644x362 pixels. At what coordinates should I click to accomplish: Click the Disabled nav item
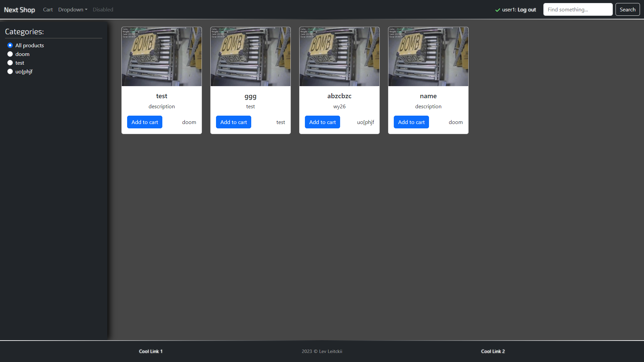click(x=103, y=10)
